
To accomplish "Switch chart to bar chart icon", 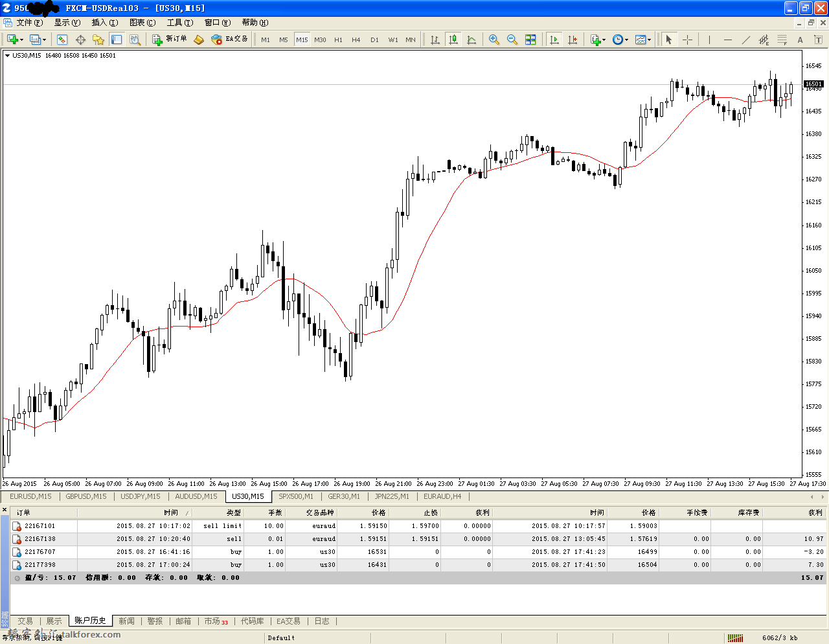I will tap(435, 40).
